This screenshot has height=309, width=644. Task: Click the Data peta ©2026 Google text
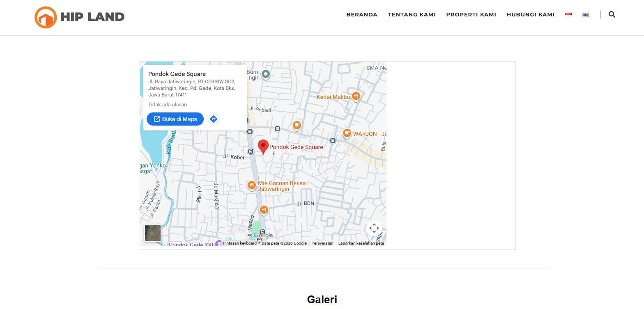coord(284,243)
